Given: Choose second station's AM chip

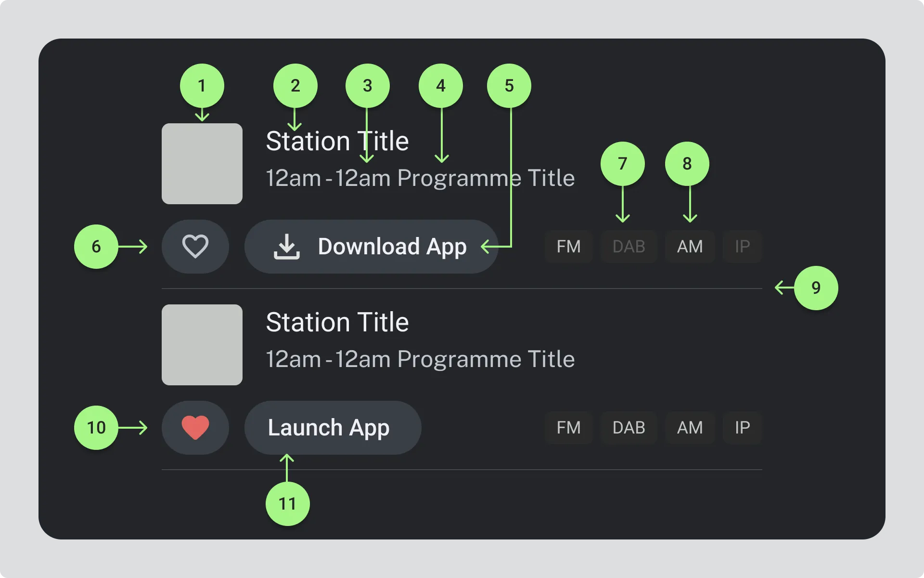Looking at the screenshot, I should [x=689, y=428].
